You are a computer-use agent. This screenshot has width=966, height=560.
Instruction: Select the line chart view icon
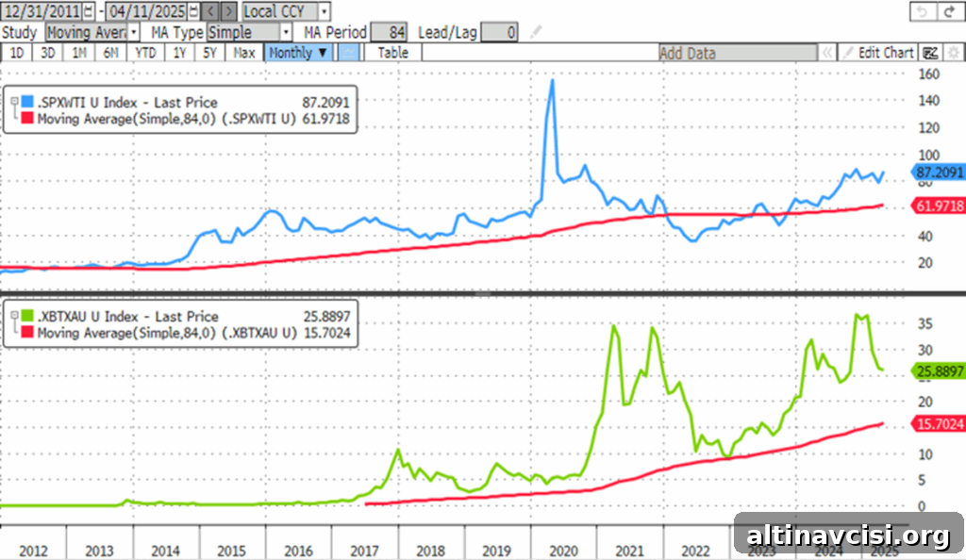349,52
